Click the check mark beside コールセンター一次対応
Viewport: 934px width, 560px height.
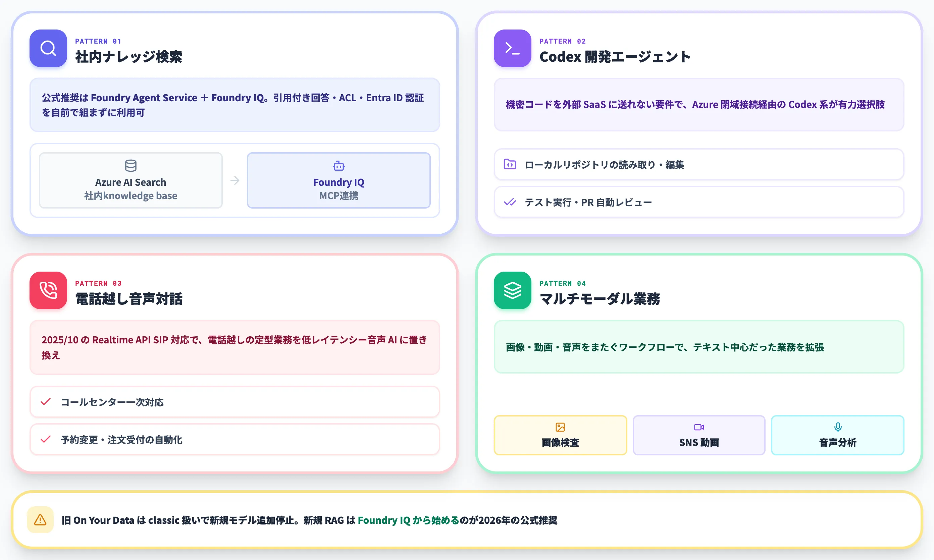(x=46, y=401)
